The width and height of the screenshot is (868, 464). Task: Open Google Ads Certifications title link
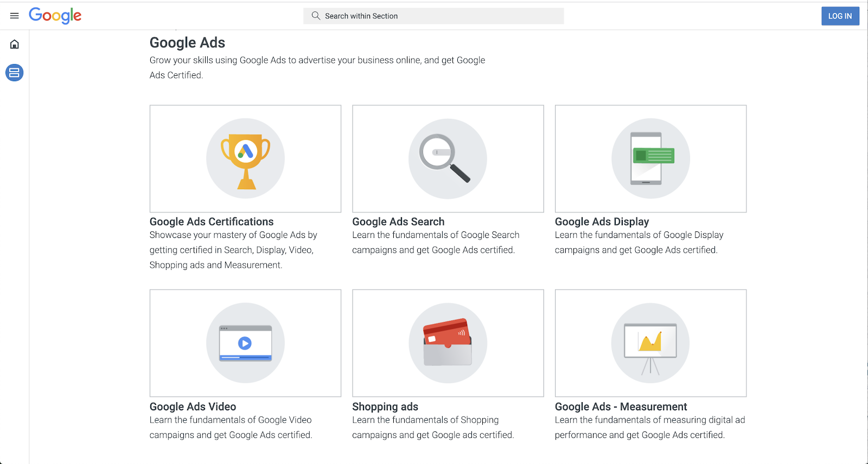pyautogui.click(x=212, y=222)
